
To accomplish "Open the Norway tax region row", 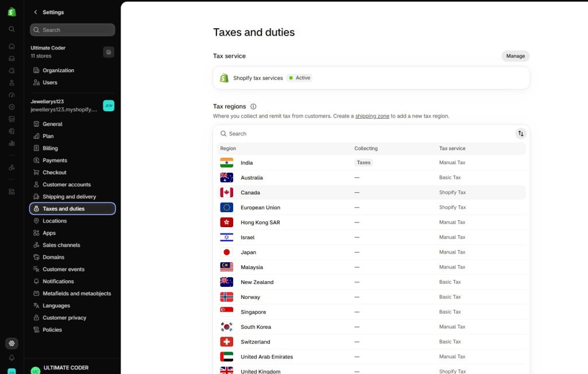I will [x=372, y=297].
